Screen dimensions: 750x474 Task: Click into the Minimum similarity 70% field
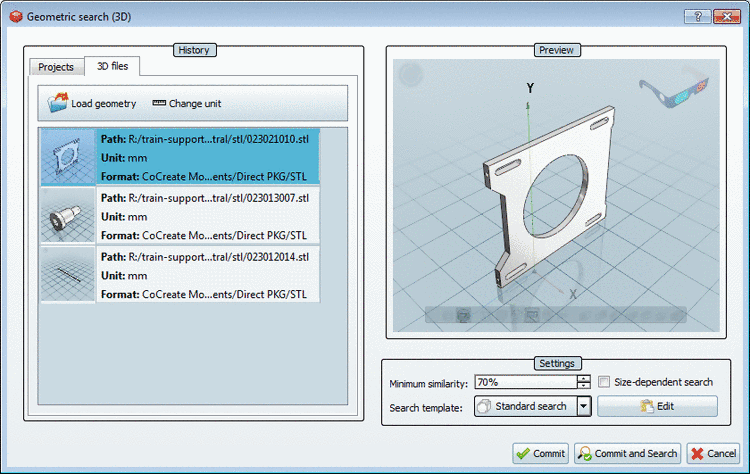[x=523, y=382]
